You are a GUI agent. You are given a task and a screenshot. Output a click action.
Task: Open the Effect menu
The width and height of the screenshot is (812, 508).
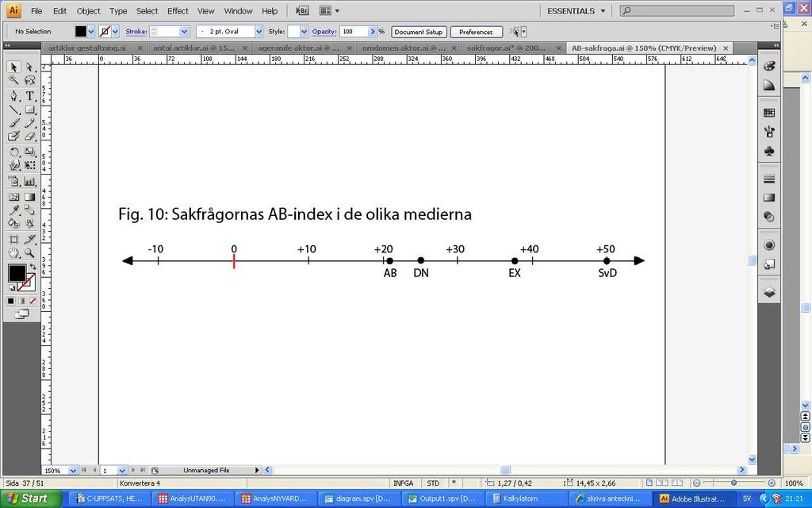tap(178, 11)
